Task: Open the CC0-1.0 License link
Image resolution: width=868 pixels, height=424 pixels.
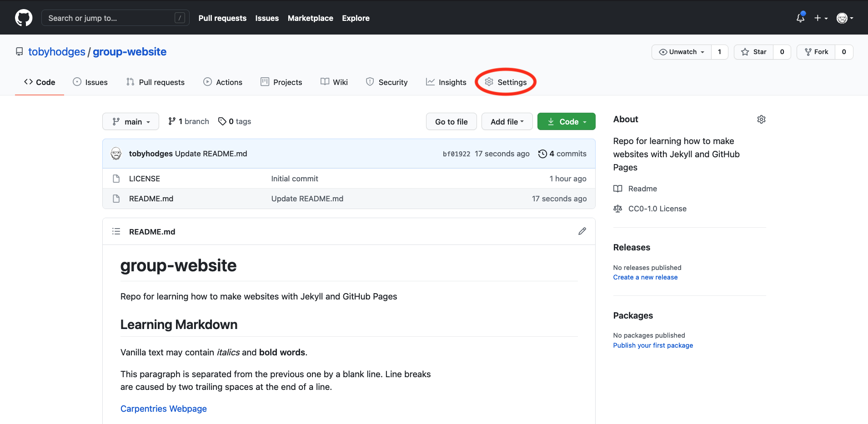Action: pos(657,209)
